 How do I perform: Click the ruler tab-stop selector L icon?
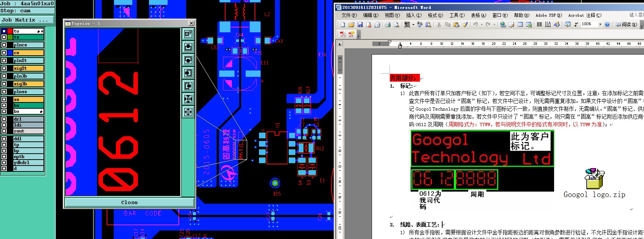point(340,44)
